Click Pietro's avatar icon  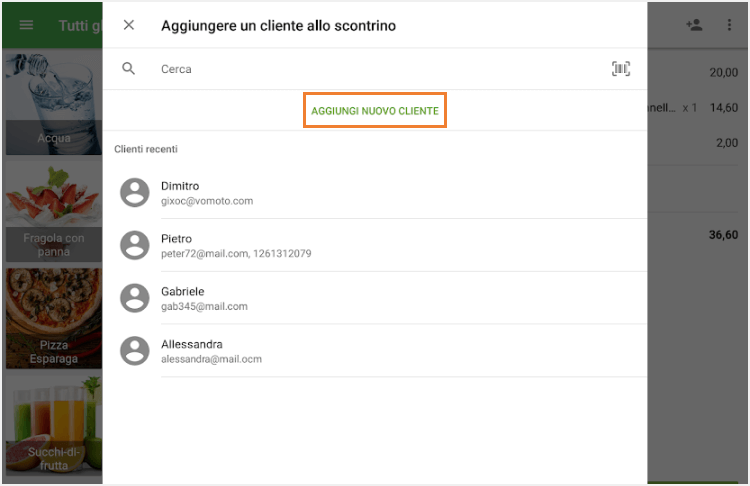click(134, 245)
